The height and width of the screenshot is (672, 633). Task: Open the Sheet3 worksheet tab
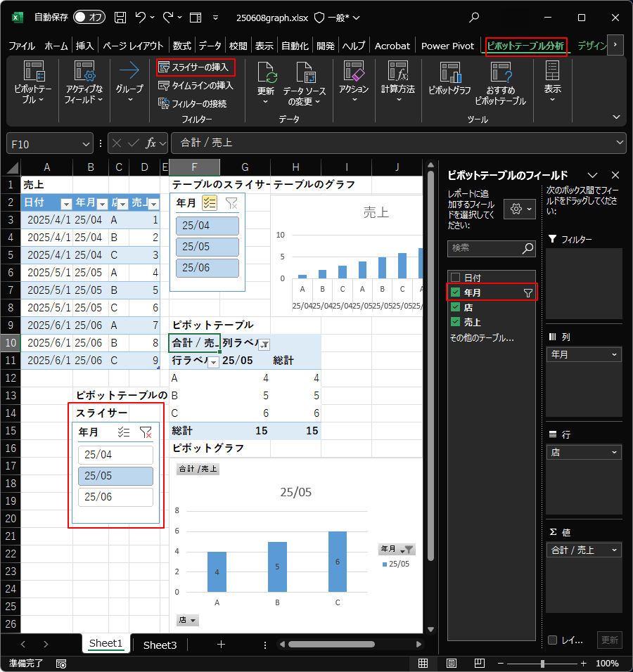160,644
